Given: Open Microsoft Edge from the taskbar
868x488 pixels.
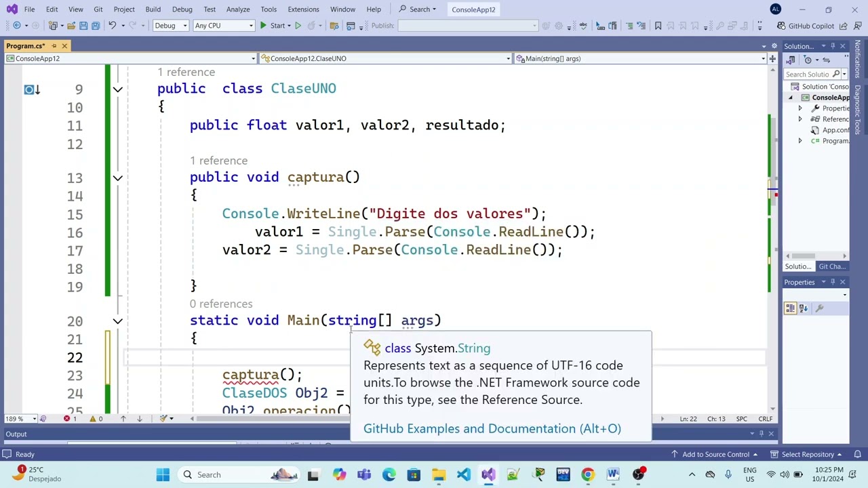Looking at the screenshot, I should [x=389, y=474].
